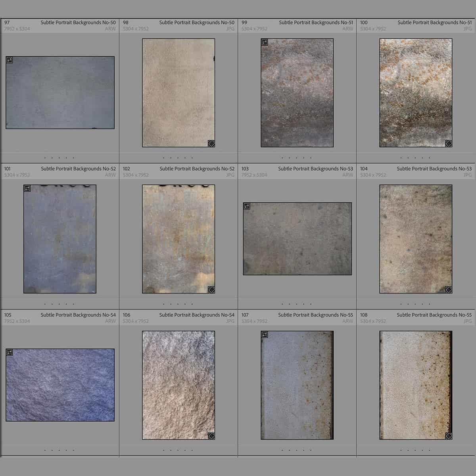Click the 'No-55' filename in cell 108

click(x=434, y=315)
